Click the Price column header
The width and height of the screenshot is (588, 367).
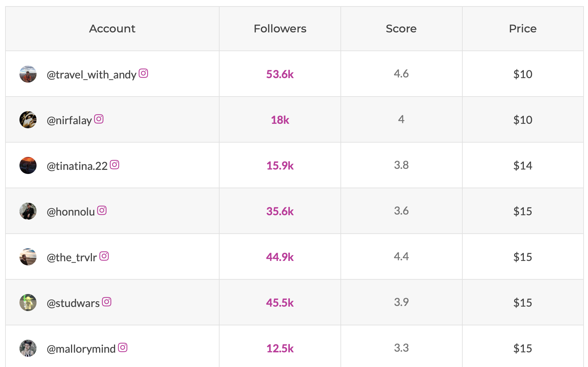(522, 29)
